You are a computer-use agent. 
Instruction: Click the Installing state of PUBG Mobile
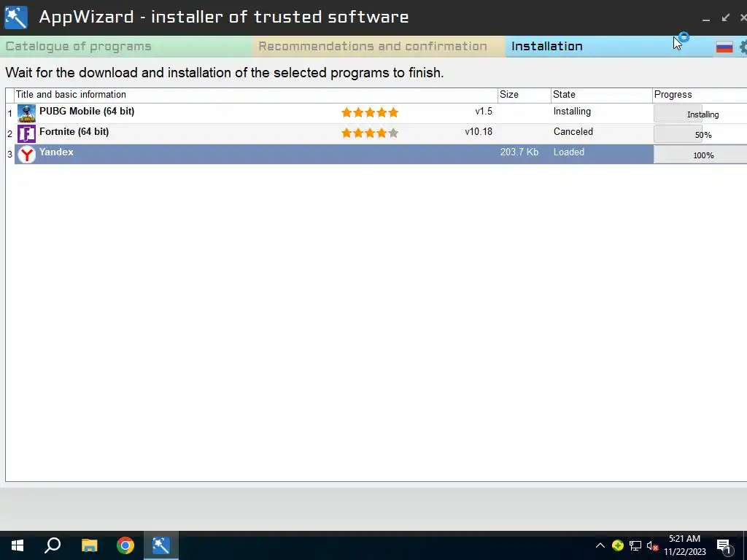point(572,112)
